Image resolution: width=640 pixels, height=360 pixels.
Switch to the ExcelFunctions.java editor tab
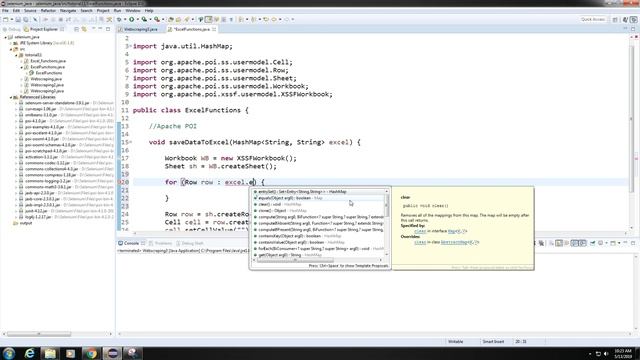tap(191, 29)
